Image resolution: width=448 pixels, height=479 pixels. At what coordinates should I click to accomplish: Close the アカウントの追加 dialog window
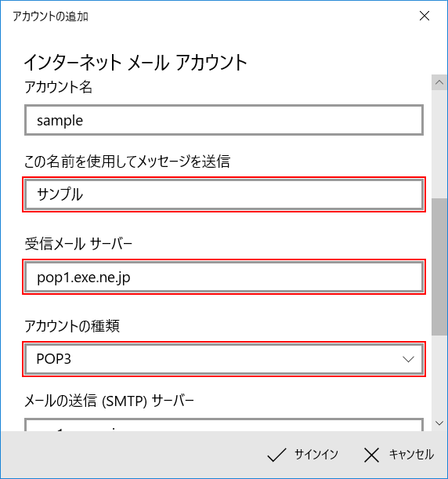coord(425,16)
